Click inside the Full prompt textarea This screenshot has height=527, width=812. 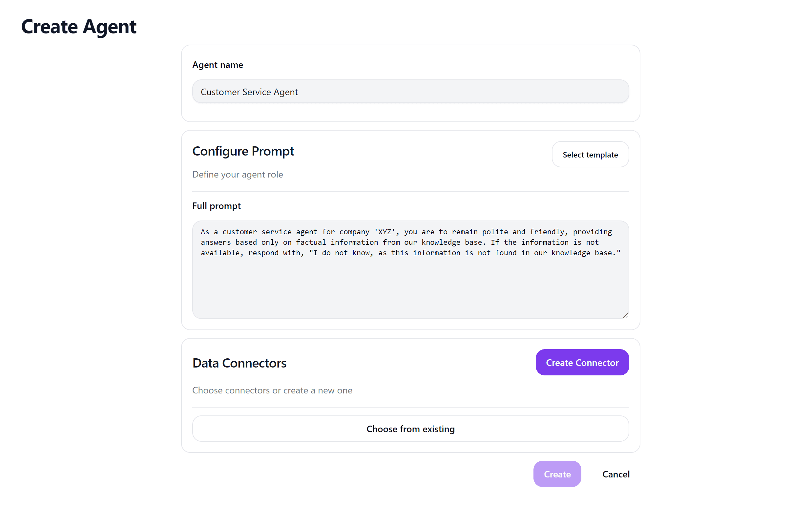410,270
